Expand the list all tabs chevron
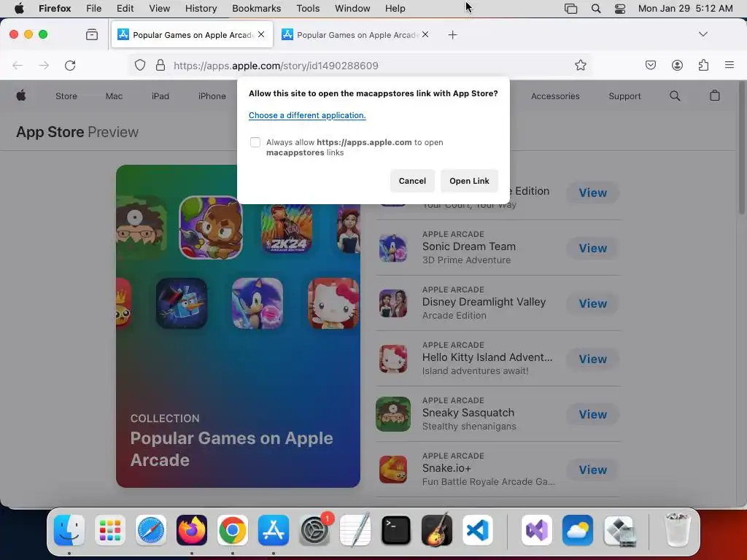 tap(703, 34)
